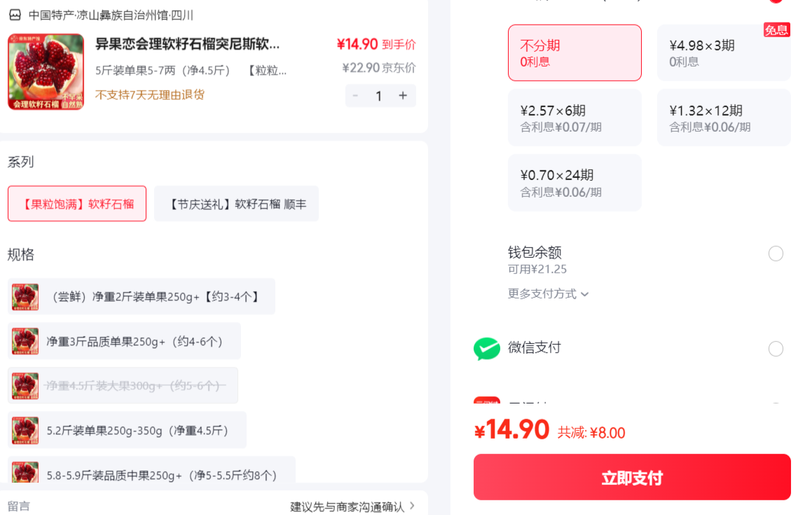Select 钱包余额 radio button
Image resolution: width=812 pixels, height=515 pixels.
[776, 254]
